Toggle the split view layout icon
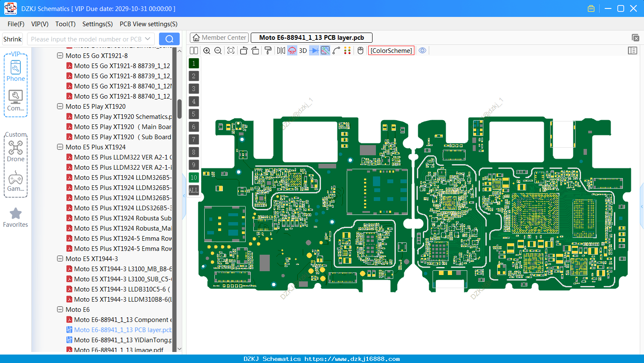This screenshot has width=644, height=363. [194, 51]
